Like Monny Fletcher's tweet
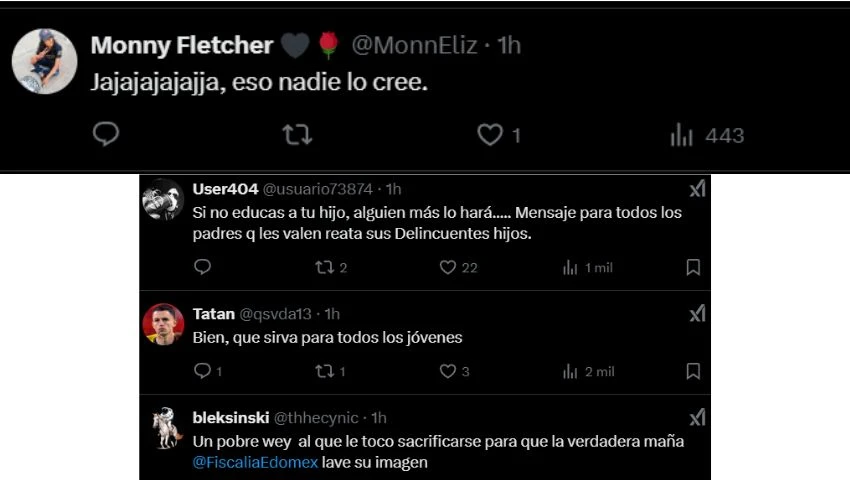Image resolution: width=850 pixels, height=480 pixels. click(x=489, y=134)
